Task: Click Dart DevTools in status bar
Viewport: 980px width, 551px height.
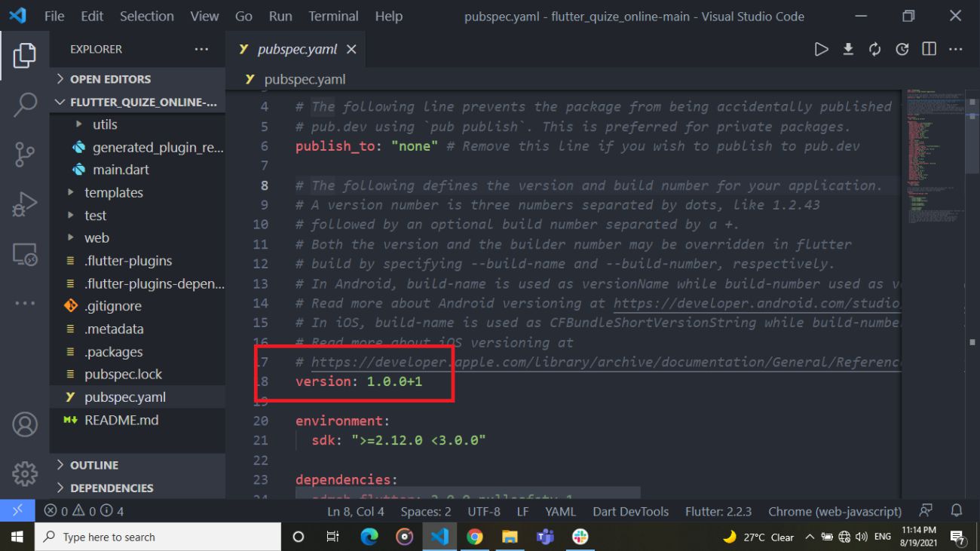Action: [630, 511]
